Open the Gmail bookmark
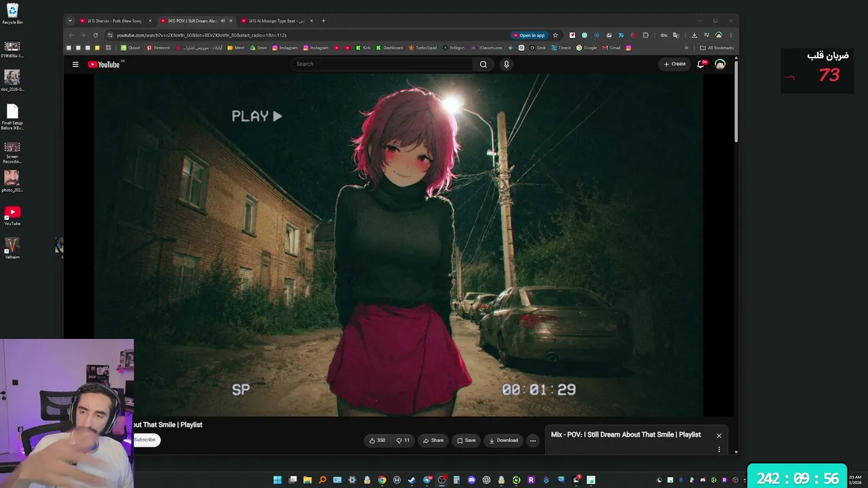 (x=612, y=48)
